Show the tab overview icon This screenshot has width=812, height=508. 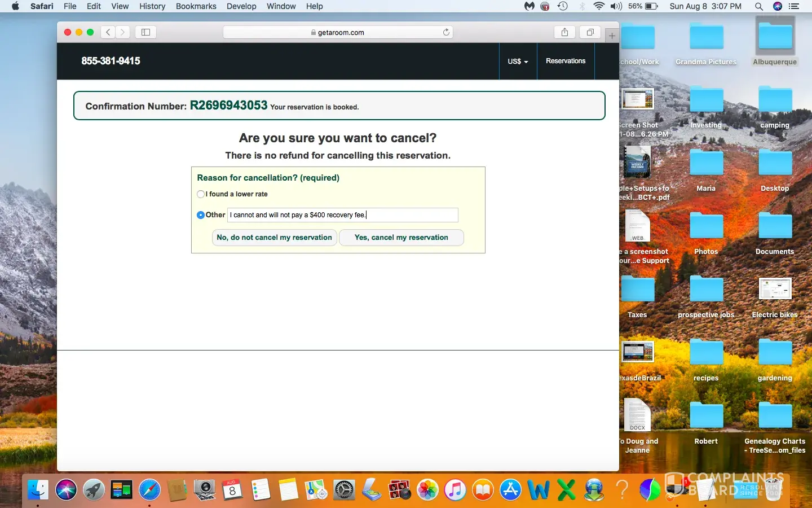click(x=590, y=32)
